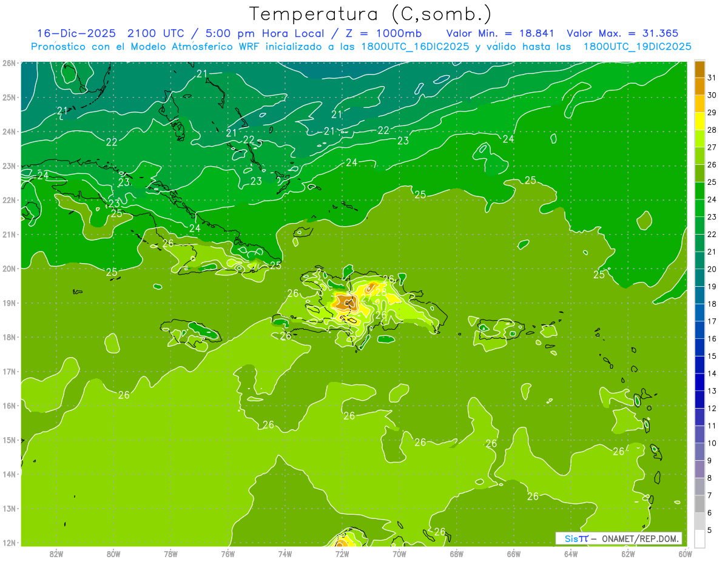The height and width of the screenshot is (562, 728).
Task: Click the '70W' longitude axis label
Action: pyautogui.click(x=399, y=554)
